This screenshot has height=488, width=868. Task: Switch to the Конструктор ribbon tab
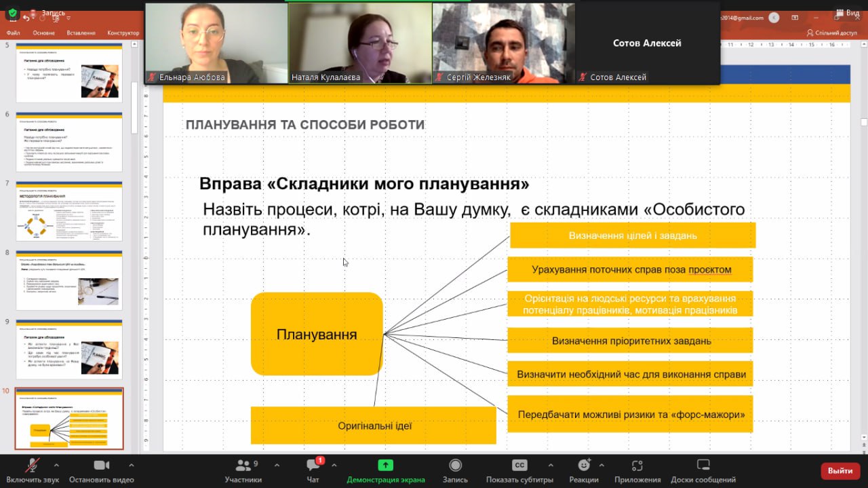coord(123,33)
